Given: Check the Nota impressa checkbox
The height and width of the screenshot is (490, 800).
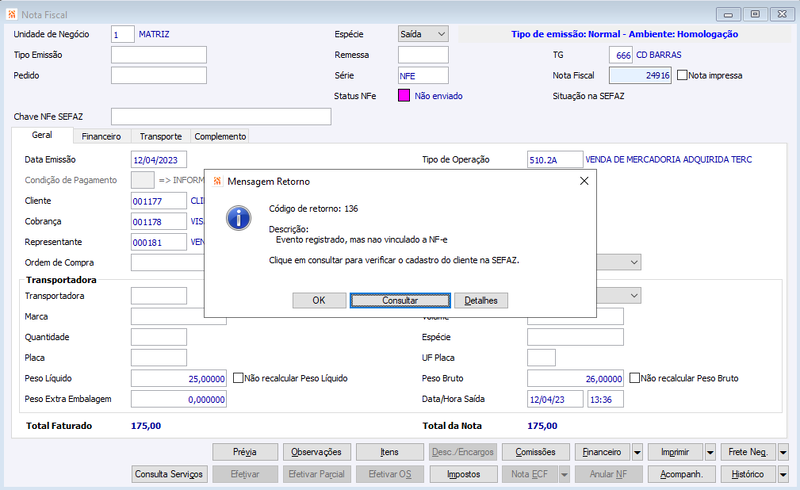Looking at the screenshot, I should (x=682, y=75).
